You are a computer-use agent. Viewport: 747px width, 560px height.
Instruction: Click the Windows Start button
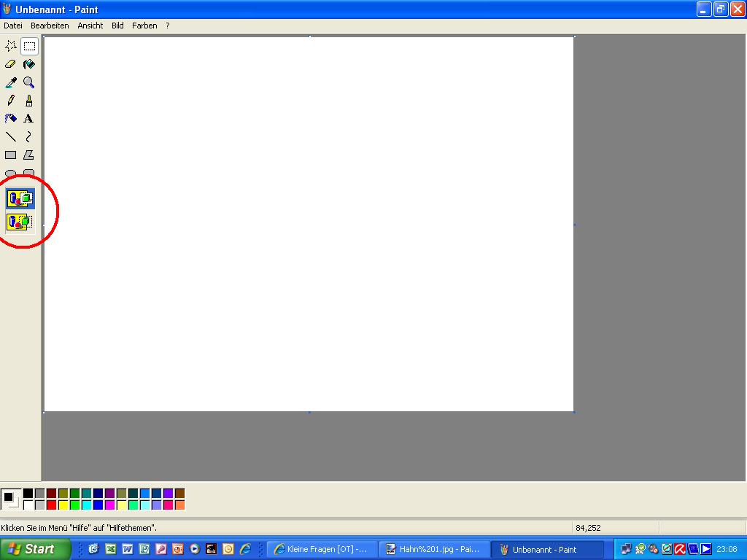(x=35, y=549)
